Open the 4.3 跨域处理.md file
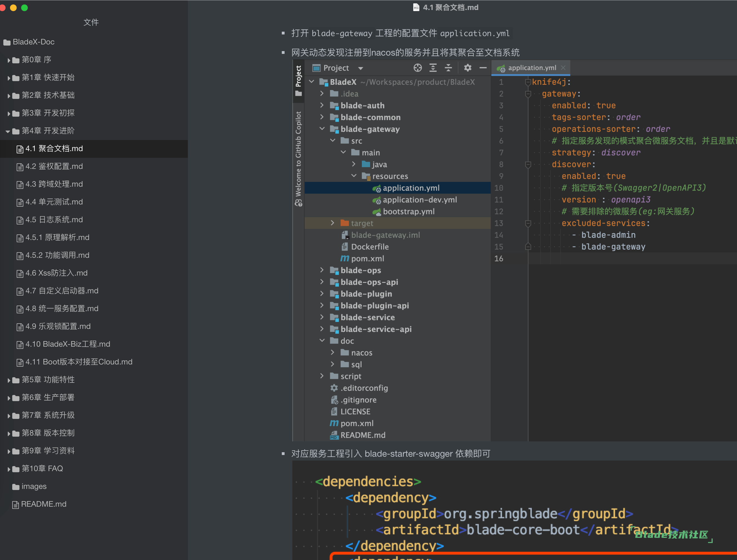Screen dimensions: 737x560 click(x=94, y=184)
